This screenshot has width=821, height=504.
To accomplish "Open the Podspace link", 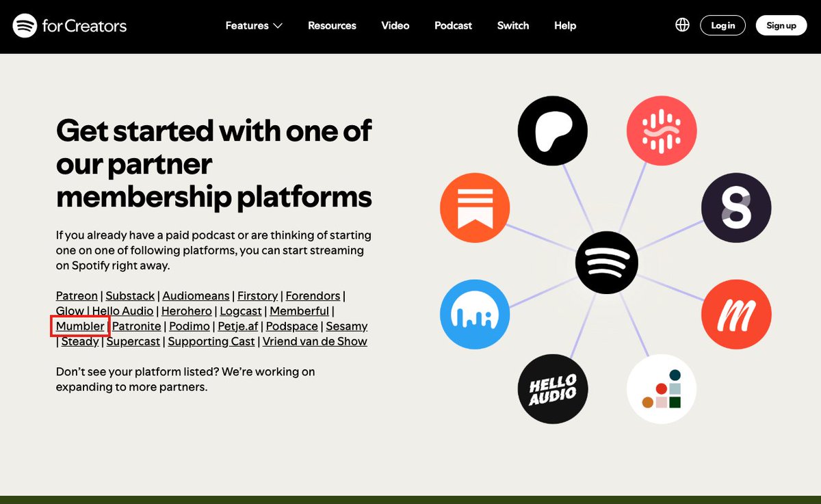I will (x=292, y=326).
